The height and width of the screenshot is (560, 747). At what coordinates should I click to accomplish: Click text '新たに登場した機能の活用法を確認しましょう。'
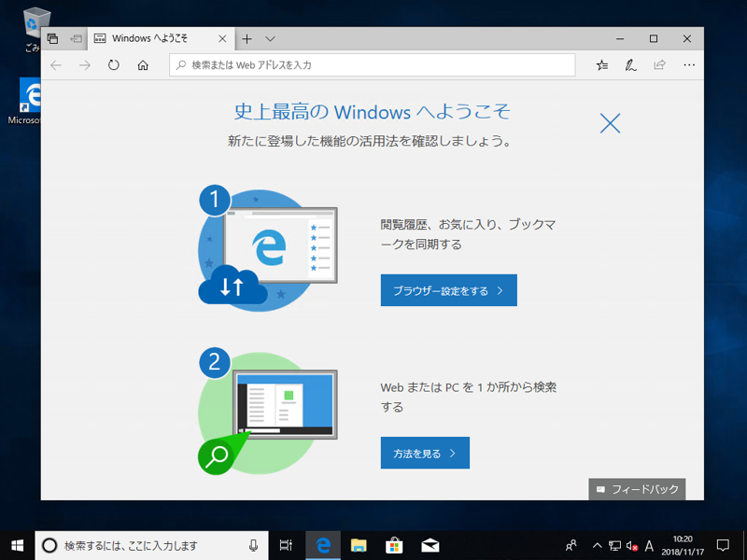coord(370,141)
